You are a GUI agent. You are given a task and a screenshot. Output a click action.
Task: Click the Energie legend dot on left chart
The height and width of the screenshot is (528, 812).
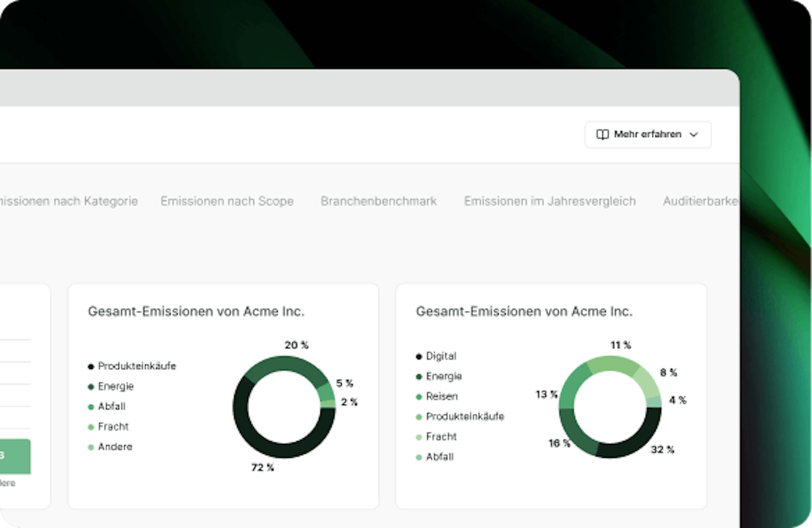(91, 386)
